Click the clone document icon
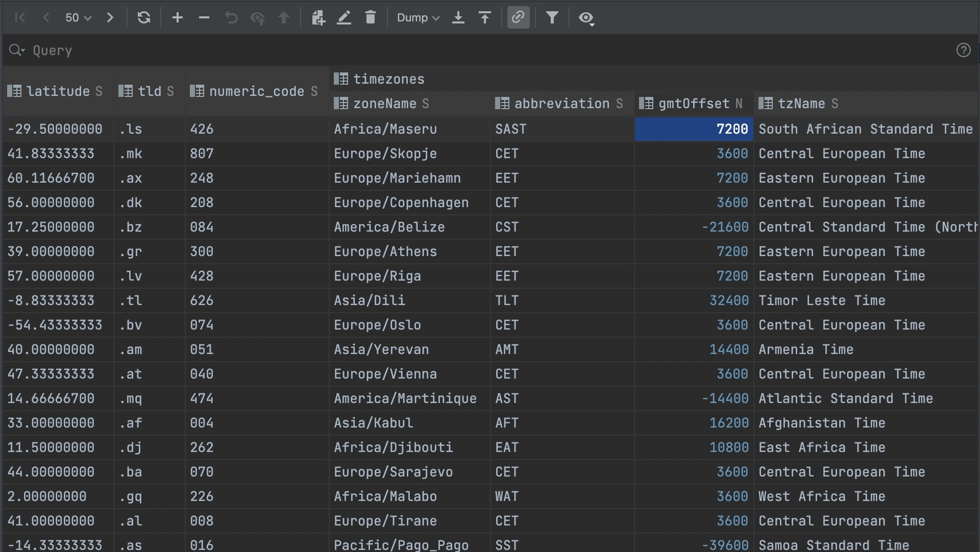Screen dimensions: 980x552 click(x=318, y=18)
